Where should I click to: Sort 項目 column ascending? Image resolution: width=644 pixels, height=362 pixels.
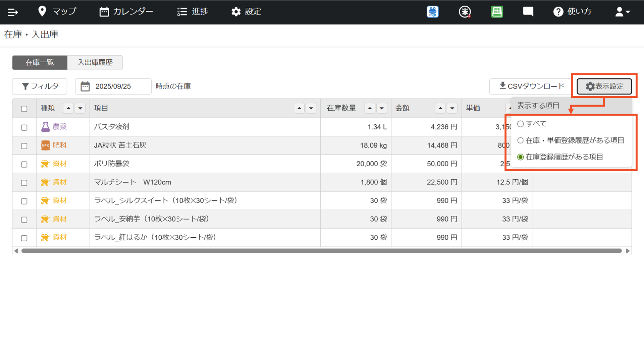299,108
